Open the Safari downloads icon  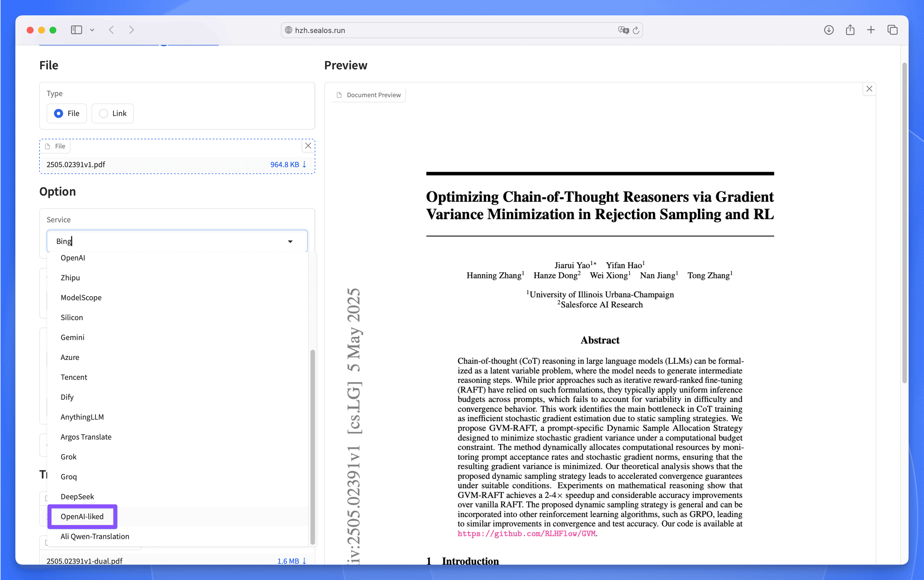pos(828,30)
